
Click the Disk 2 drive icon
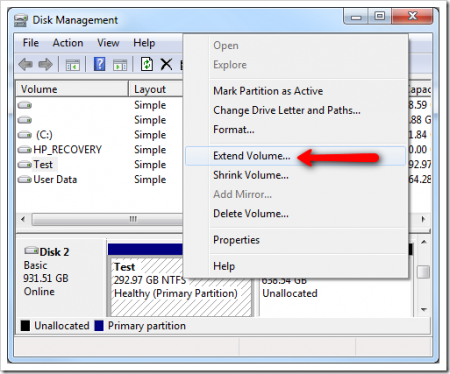click(x=31, y=250)
